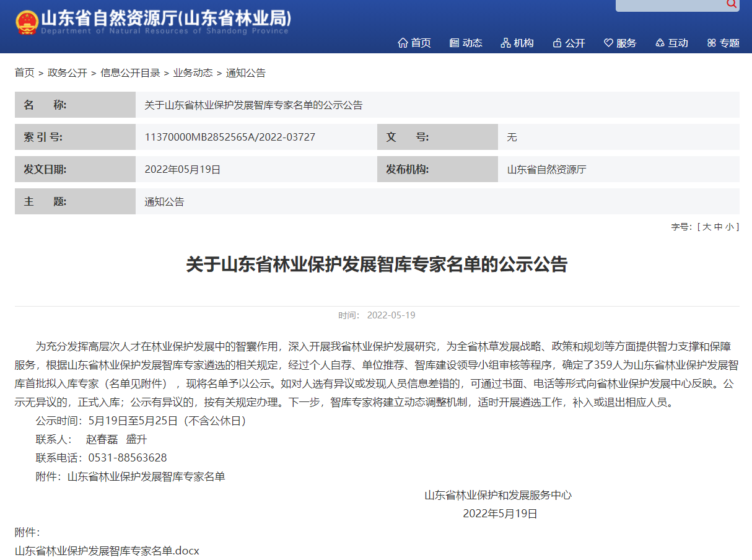Screen dimensions: 752x560
Task: Click the 名称 row title text
Action: [253, 105]
